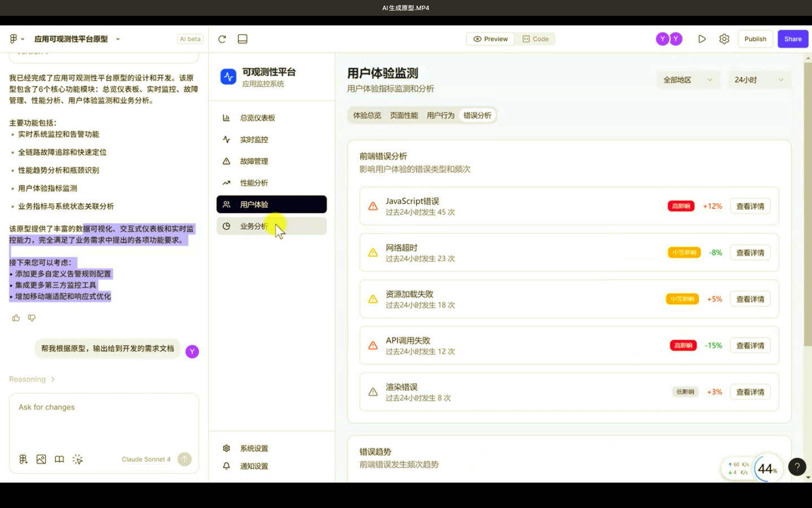This screenshot has height=508, width=812.
Task: Click the send arrow button in prompt box
Action: pyautogui.click(x=184, y=459)
